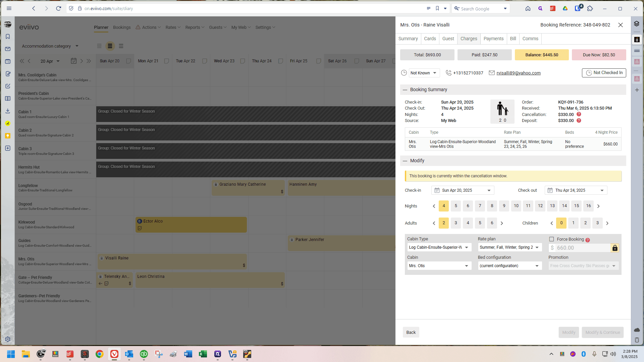Select 1 child
This screenshot has width=644, height=362.
[x=573, y=223]
